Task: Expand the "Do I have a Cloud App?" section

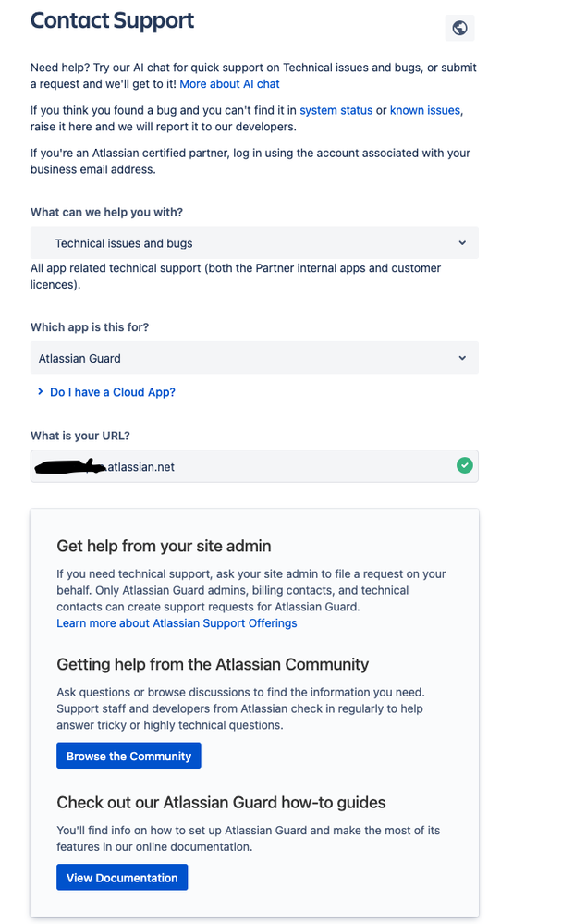Action: (x=111, y=391)
